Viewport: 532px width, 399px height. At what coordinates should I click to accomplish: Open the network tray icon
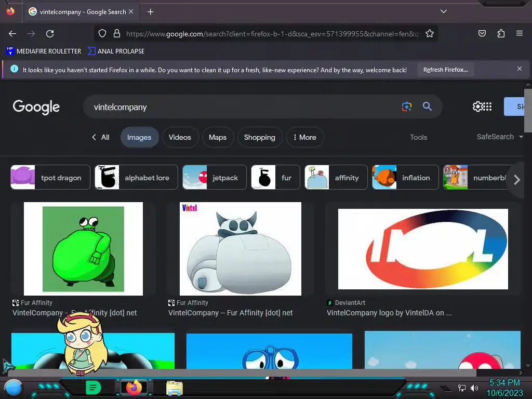tap(462, 388)
